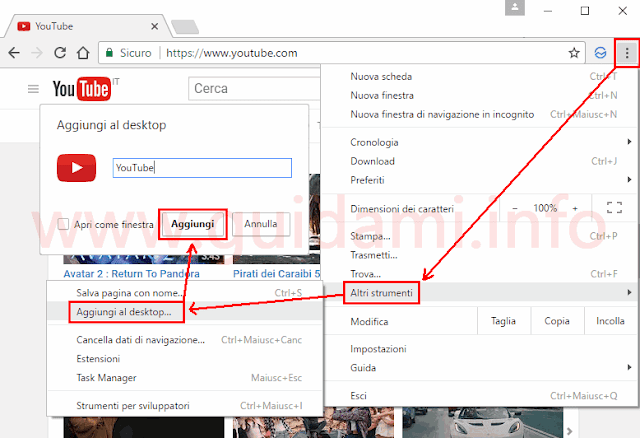
Task: Click the Cerca search box
Action: coord(254,89)
